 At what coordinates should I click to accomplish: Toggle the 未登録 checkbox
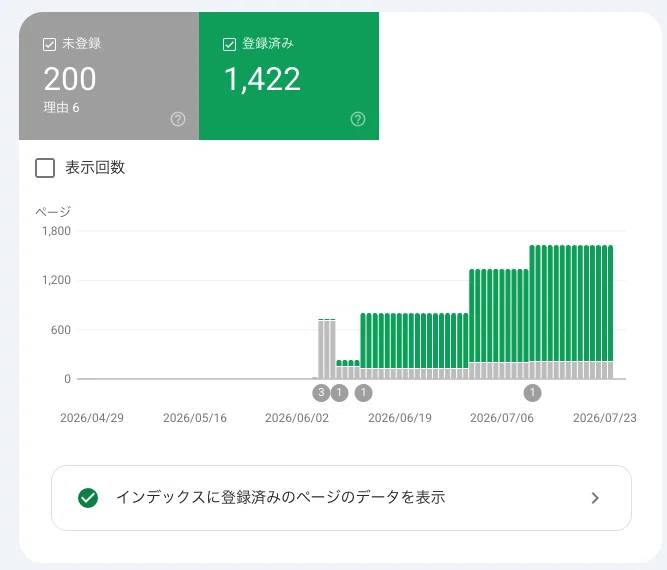[49, 44]
